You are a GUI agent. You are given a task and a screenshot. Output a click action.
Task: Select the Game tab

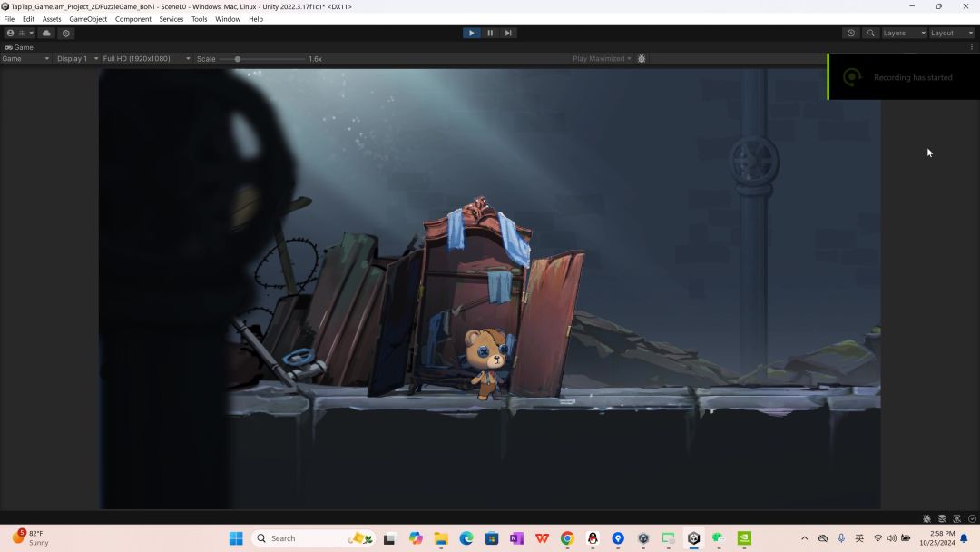[x=19, y=47]
